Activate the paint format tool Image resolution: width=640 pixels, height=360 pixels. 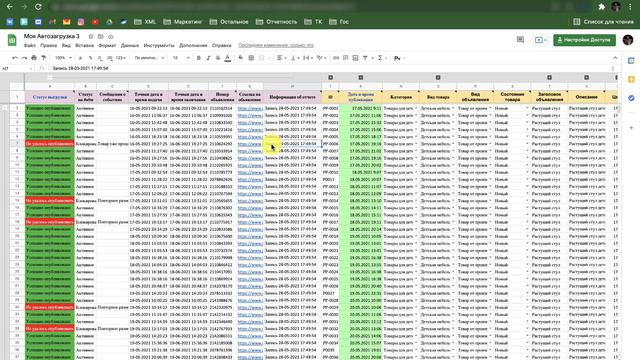pyautogui.click(x=44, y=58)
